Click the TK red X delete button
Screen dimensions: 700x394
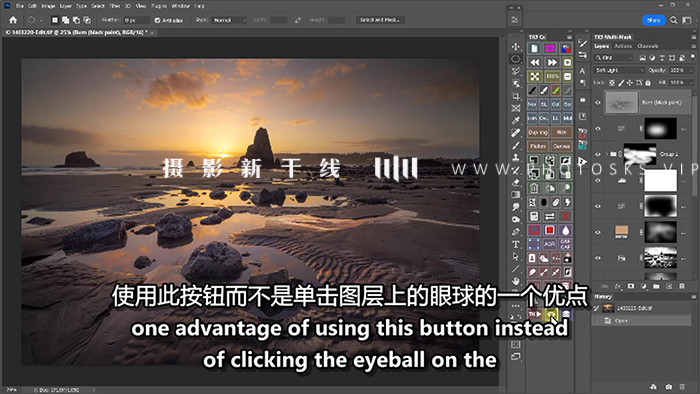tap(566, 216)
